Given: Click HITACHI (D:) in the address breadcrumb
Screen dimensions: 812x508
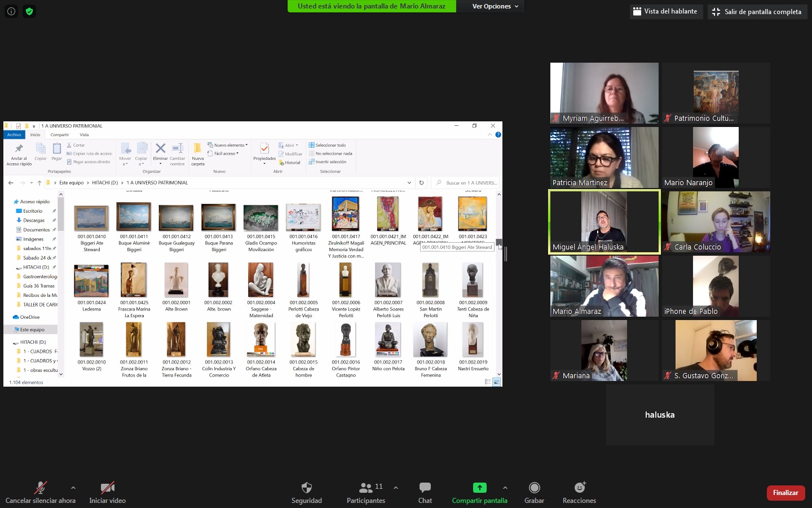Looking at the screenshot, I should (x=105, y=183).
